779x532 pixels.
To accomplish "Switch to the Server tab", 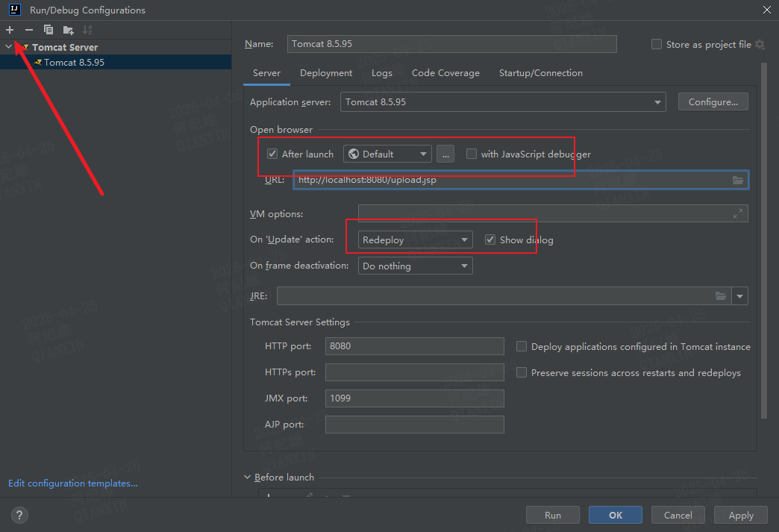I will point(267,73).
